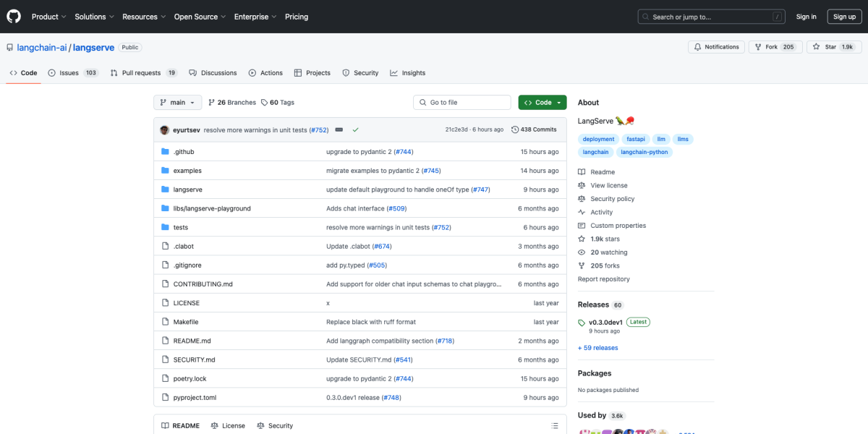Click the Search or jump to box
Screen dimensions: 868x434
click(711, 17)
